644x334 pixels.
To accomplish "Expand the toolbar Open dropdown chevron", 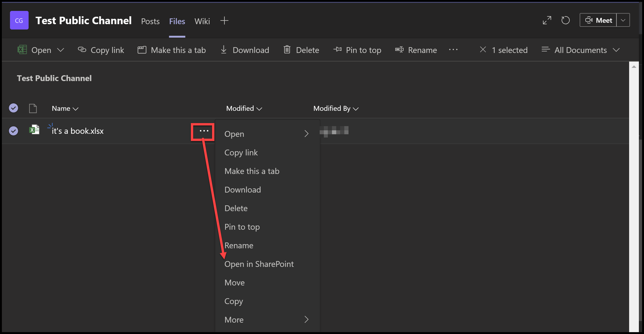I will point(60,50).
